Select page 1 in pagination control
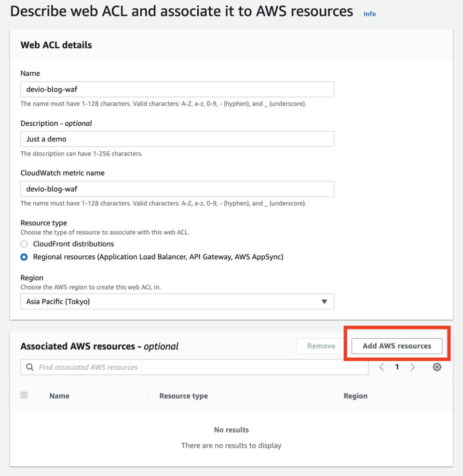The image size is (463, 476). (397, 367)
